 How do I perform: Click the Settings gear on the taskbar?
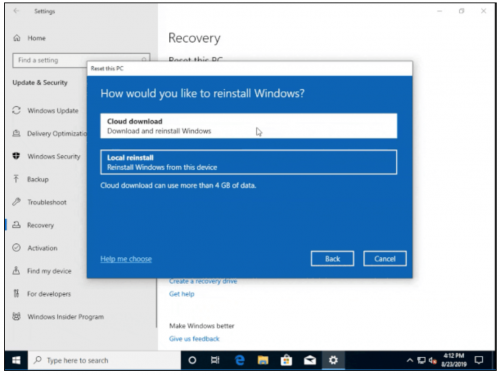[x=333, y=360]
